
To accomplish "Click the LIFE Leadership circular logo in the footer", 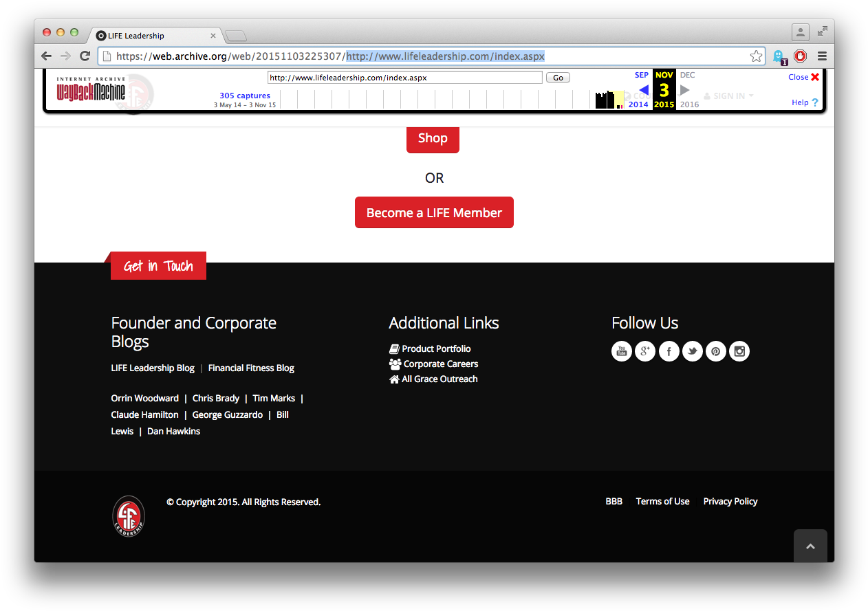I will coord(128,515).
